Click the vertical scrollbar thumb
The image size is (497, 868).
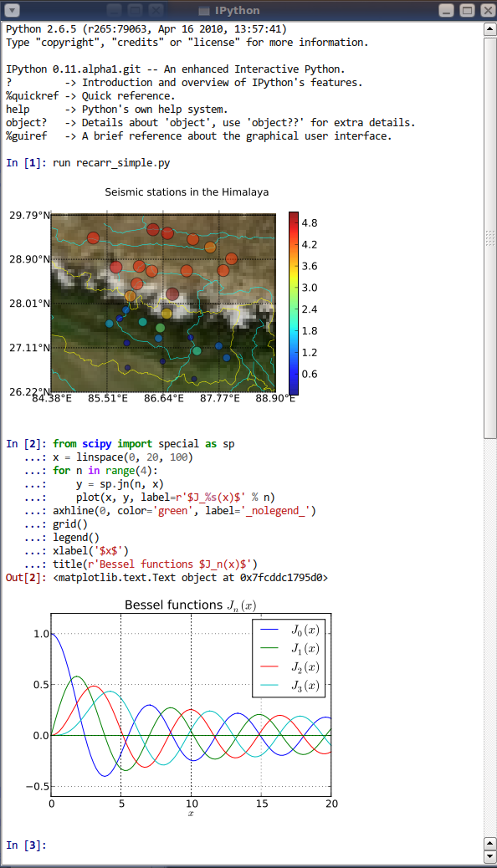click(x=489, y=238)
